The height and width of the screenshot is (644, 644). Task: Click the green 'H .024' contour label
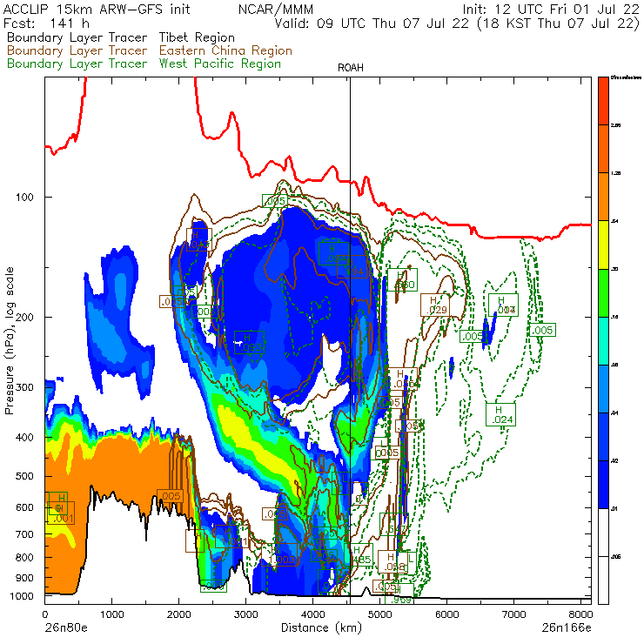(500, 415)
